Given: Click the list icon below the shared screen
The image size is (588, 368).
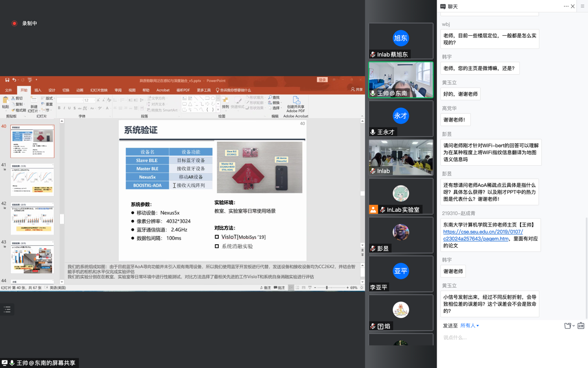Looking at the screenshot, I should coord(7,310).
